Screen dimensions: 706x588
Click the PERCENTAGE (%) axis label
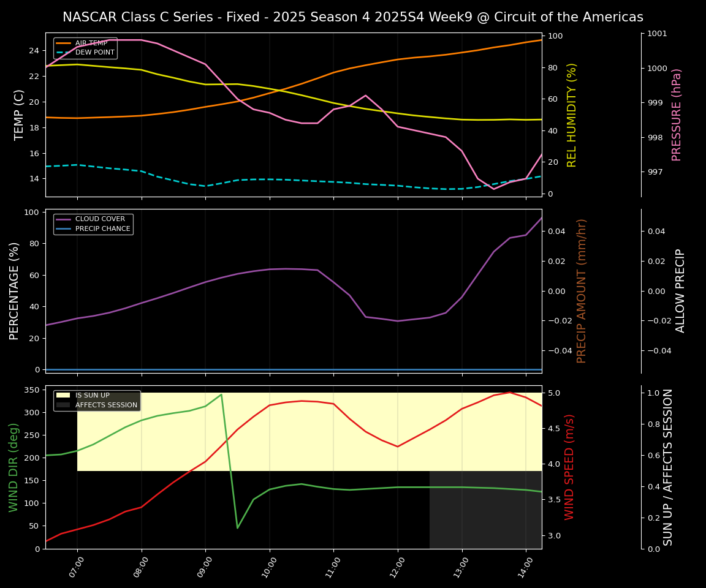point(15,291)
